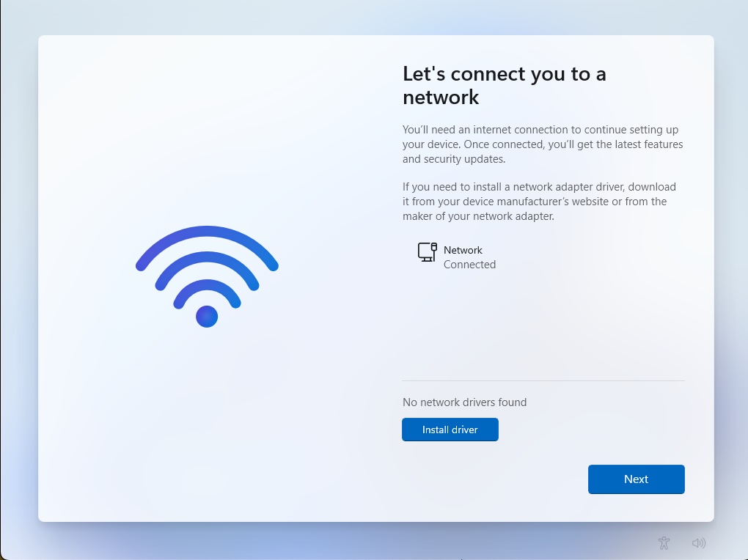Screen dimensions: 748x560
Task: Select the wired Ethernet computer icon
Action: pos(428,252)
